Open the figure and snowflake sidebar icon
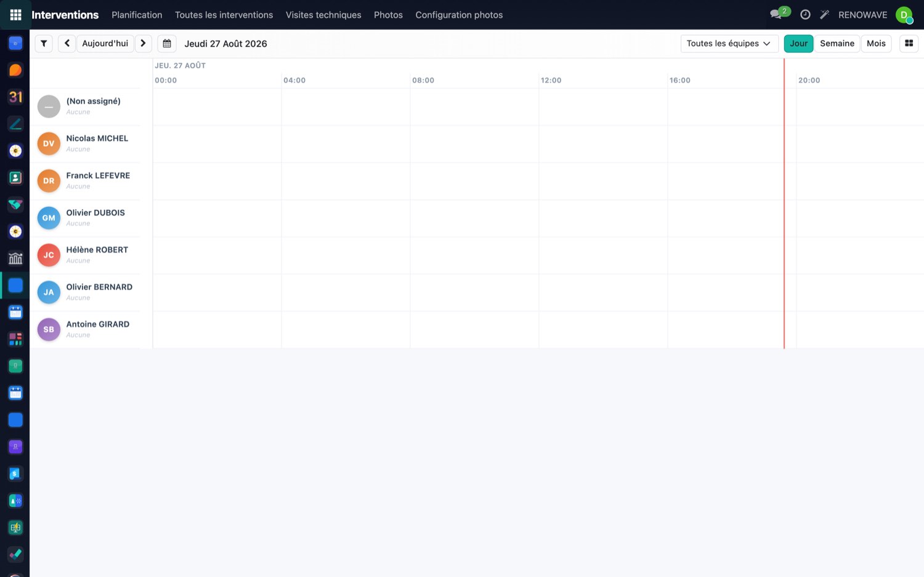This screenshot has height=577, width=924. pos(15,501)
